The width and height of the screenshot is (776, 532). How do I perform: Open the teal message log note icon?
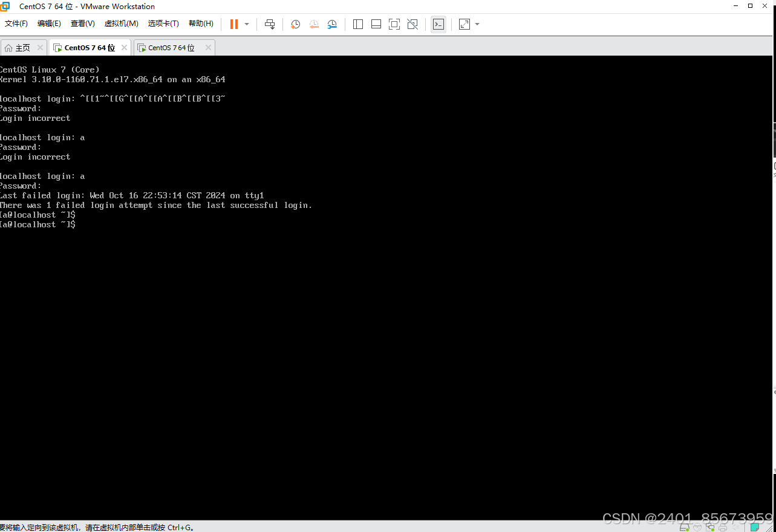pyautogui.click(x=755, y=527)
